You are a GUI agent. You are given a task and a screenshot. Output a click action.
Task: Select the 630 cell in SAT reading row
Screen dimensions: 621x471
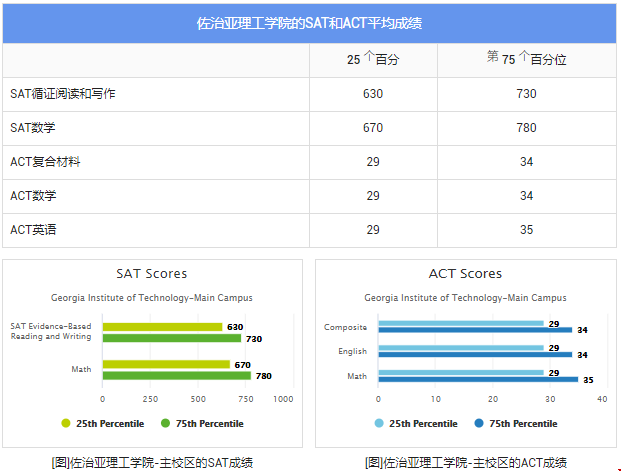click(x=373, y=94)
